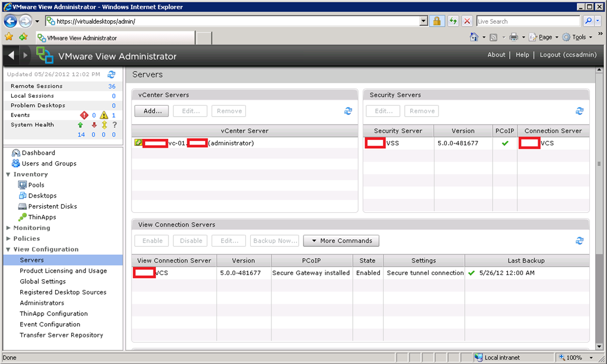Click the View Administrator back arrow
Viewport: 607px width, 364px height.
[x=12, y=55]
